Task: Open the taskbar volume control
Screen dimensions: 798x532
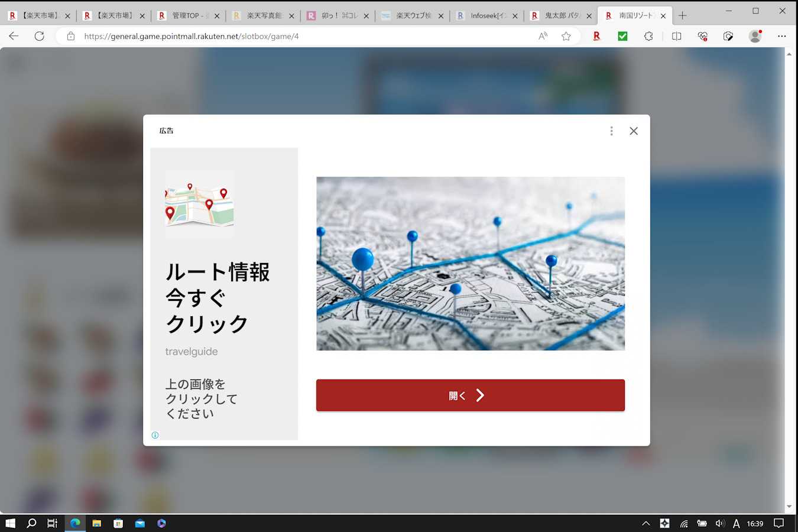Action: point(719,523)
